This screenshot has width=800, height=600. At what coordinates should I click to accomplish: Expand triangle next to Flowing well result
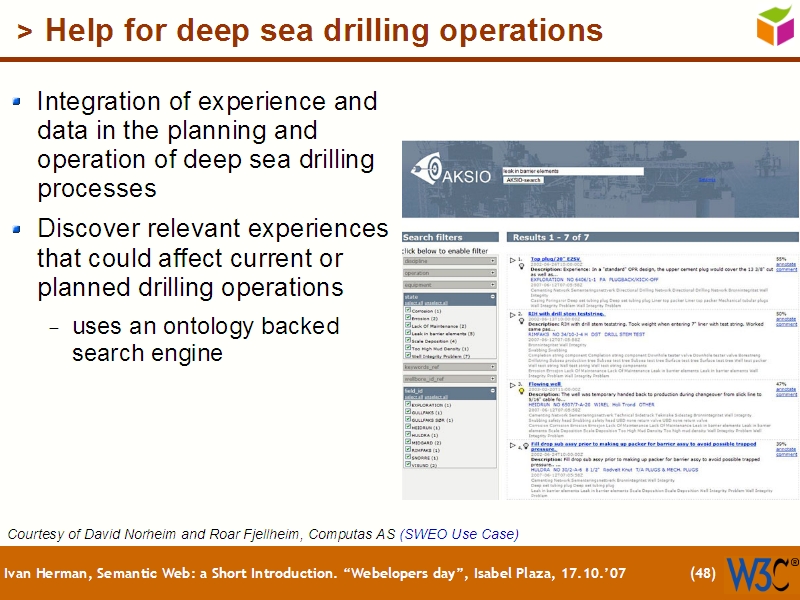(x=513, y=385)
